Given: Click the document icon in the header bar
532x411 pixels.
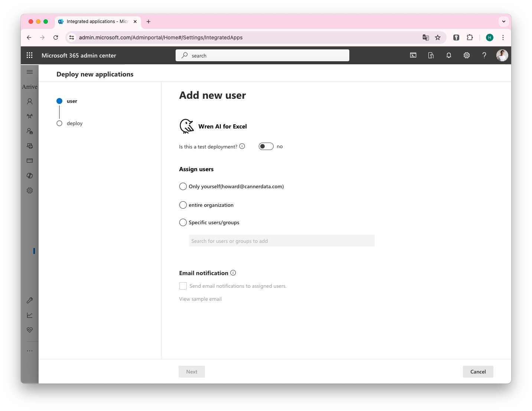Looking at the screenshot, I should coord(431,55).
